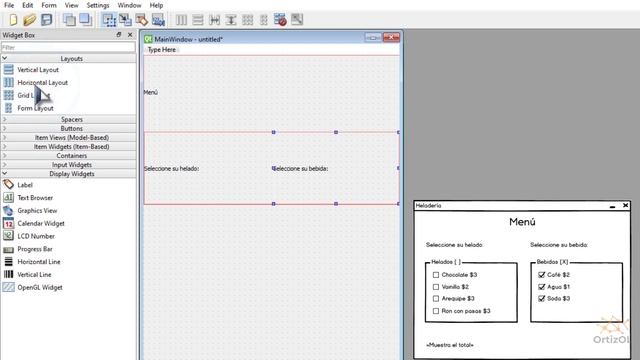Minimize the Heladería mockup window

[612, 206]
